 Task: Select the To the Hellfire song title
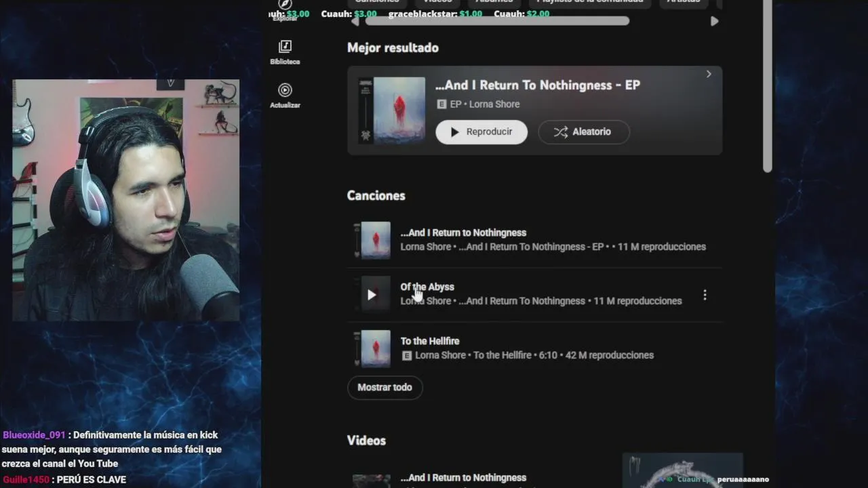(430, 341)
